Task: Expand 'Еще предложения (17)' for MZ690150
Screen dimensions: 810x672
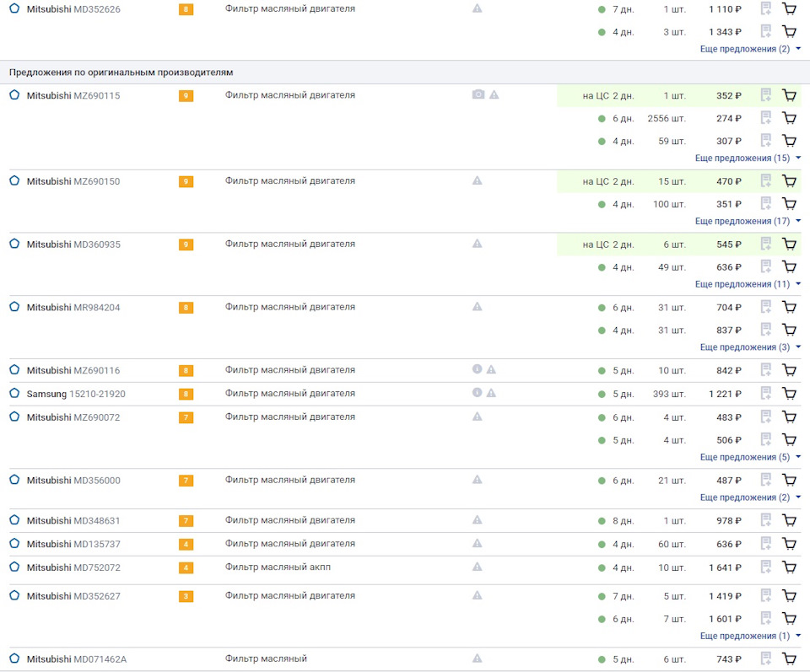Action: click(748, 221)
